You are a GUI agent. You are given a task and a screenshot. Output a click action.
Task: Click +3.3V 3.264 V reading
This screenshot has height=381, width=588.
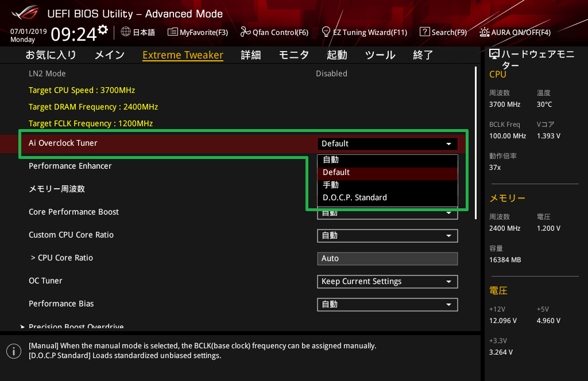coord(501,352)
